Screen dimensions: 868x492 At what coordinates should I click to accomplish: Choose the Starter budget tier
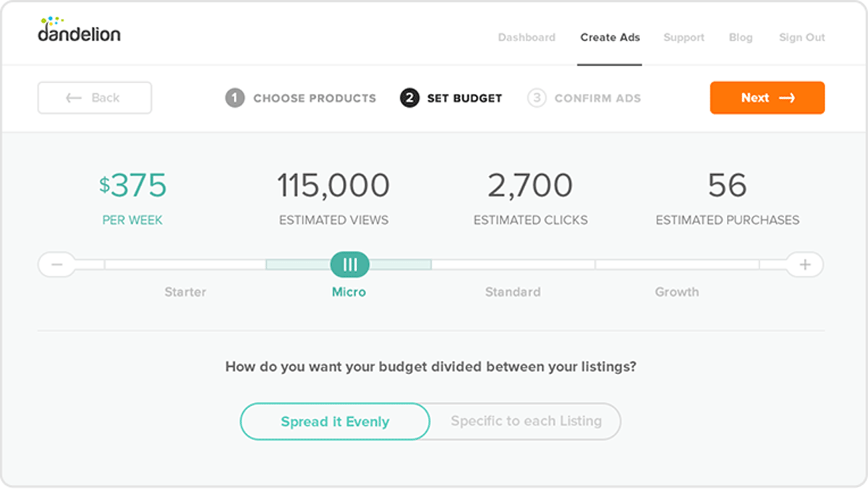185,292
